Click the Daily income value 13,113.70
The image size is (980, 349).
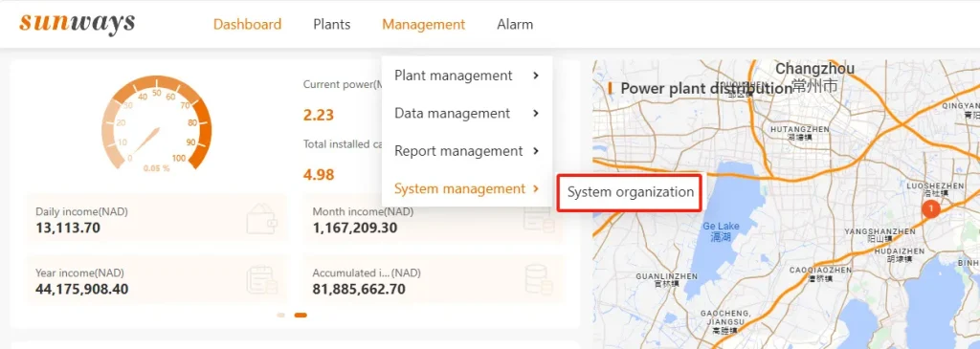pyautogui.click(x=68, y=228)
